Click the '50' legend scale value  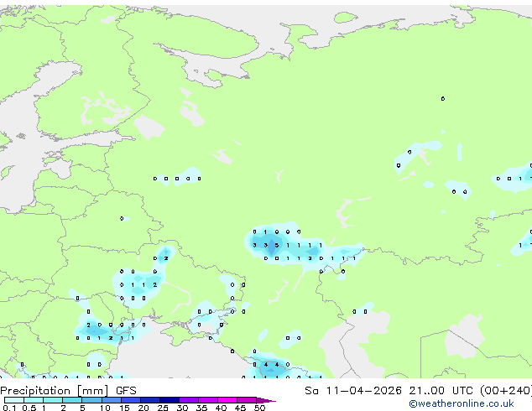coord(260,408)
